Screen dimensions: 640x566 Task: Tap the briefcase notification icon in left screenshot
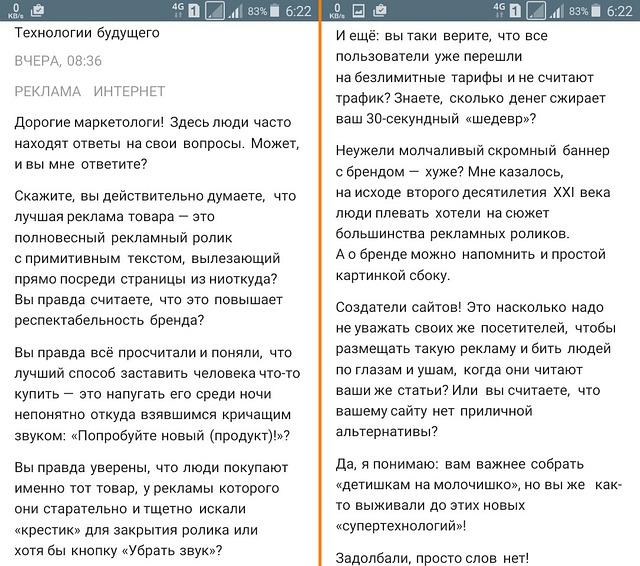tap(37, 10)
